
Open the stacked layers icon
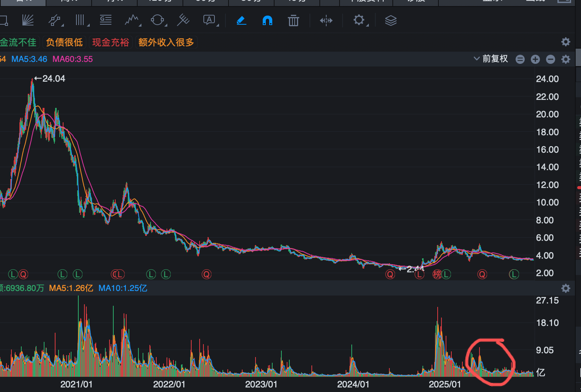tap(391, 21)
